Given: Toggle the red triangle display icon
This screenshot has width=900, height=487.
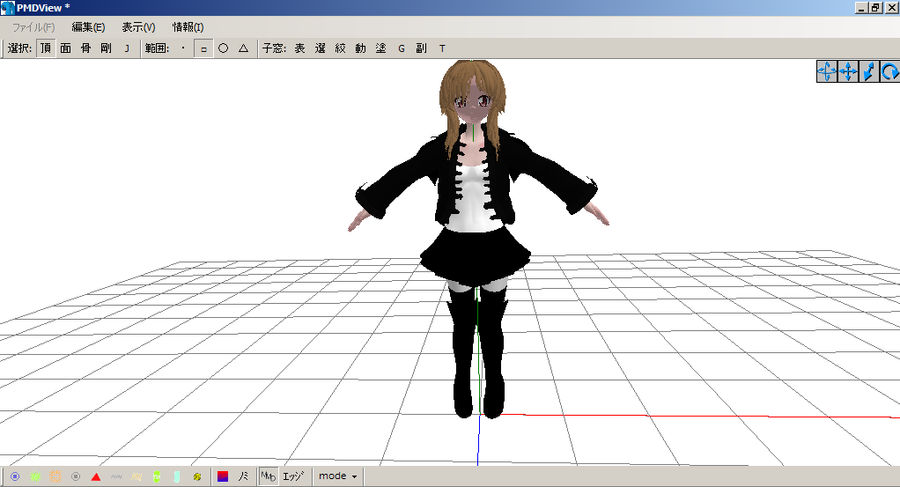Looking at the screenshot, I should click(x=96, y=477).
